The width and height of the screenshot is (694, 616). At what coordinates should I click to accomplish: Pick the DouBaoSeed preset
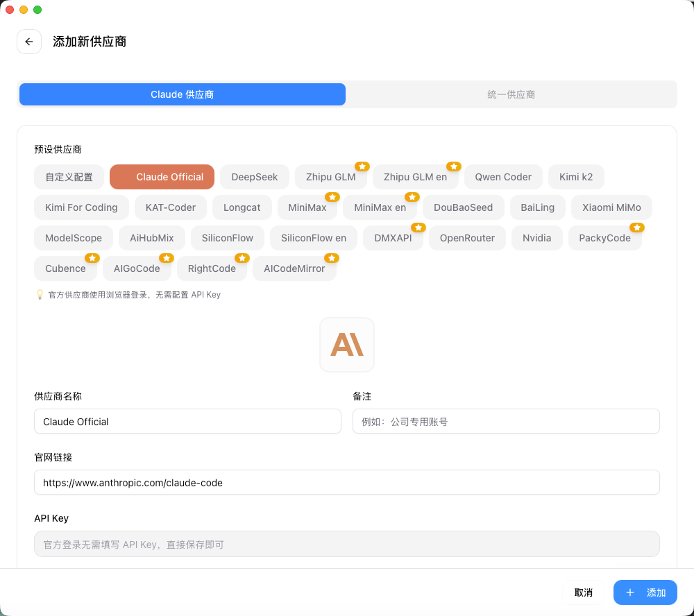tap(463, 207)
